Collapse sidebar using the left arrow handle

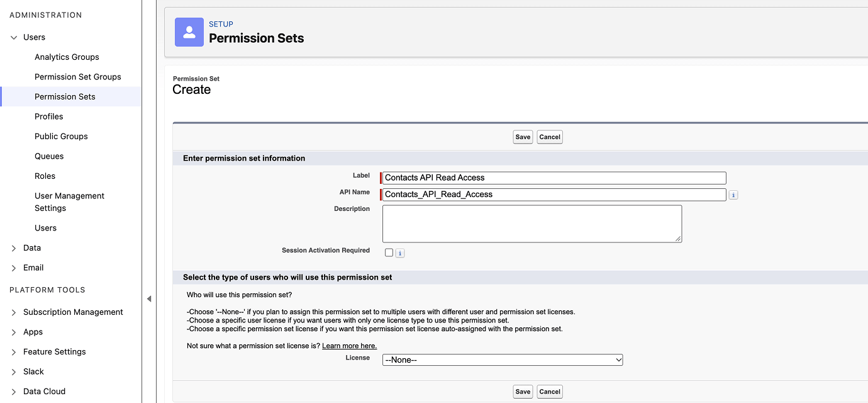(x=149, y=298)
